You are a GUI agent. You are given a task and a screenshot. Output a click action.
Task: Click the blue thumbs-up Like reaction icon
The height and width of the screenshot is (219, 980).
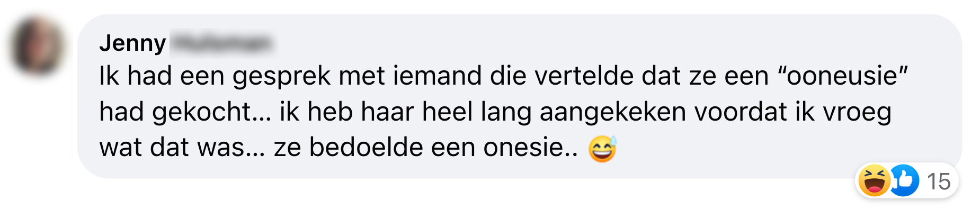(904, 181)
